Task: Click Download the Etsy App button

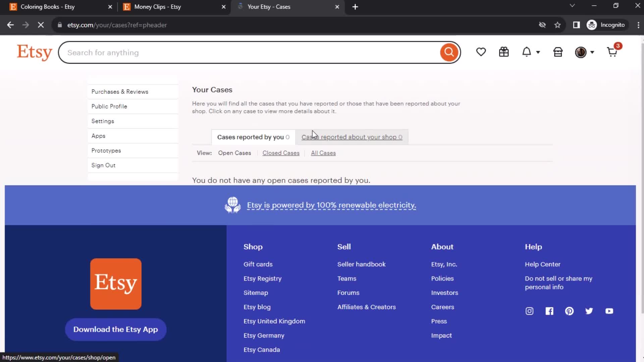Action: pyautogui.click(x=116, y=329)
